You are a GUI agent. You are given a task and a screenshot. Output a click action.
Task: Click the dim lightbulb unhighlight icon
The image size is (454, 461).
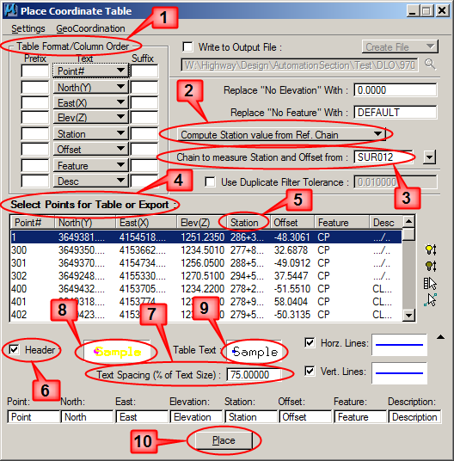click(x=431, y=266)
